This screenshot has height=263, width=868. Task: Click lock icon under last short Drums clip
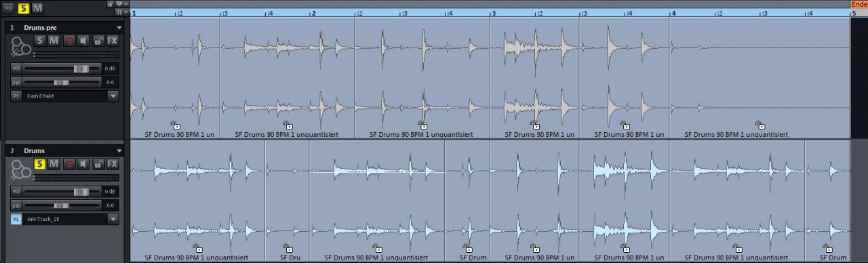(x=827, y=247)
